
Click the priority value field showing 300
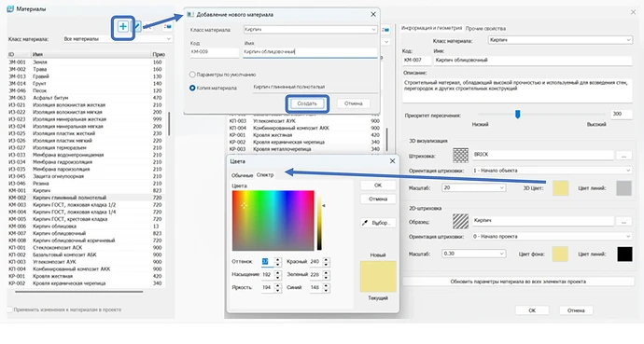(621, 114)
